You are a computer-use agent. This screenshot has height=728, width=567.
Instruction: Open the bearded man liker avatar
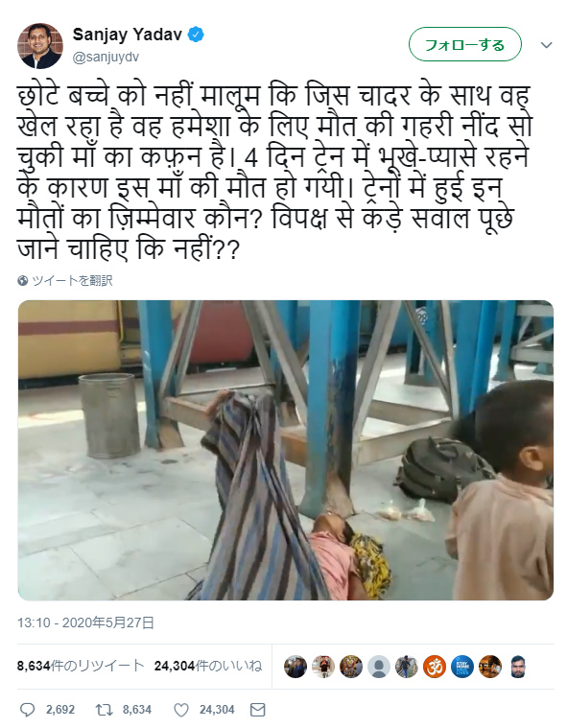pos(518,667)
